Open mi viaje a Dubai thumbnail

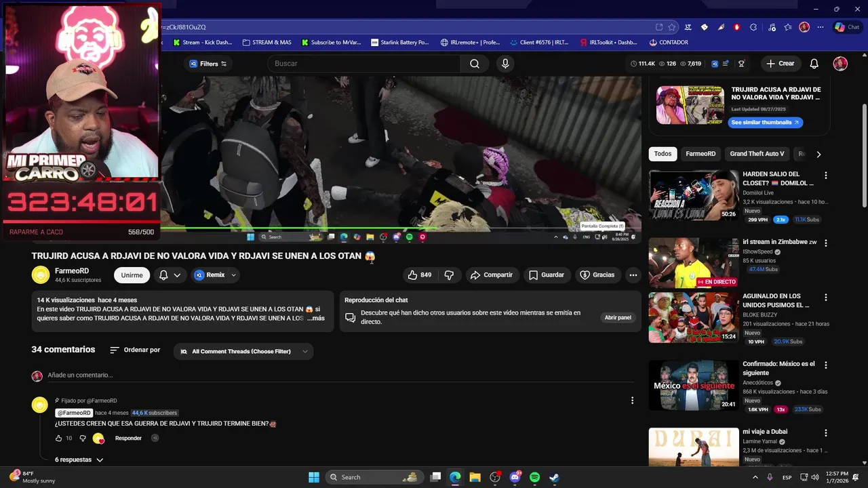(x=694, y=447)
